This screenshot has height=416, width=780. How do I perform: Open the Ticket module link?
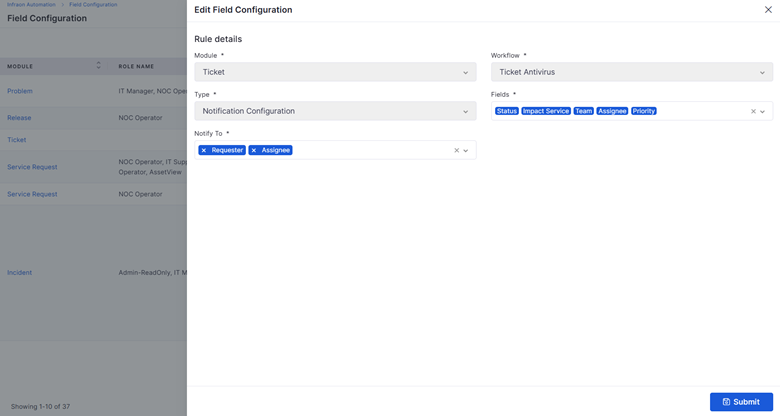[x=17, y=140]
